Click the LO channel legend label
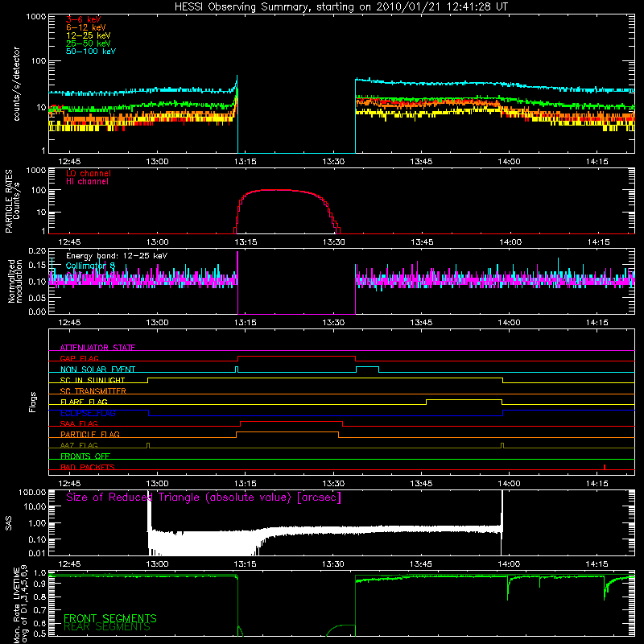This screenshot has width=644, height=644. (x=89, y=173)
